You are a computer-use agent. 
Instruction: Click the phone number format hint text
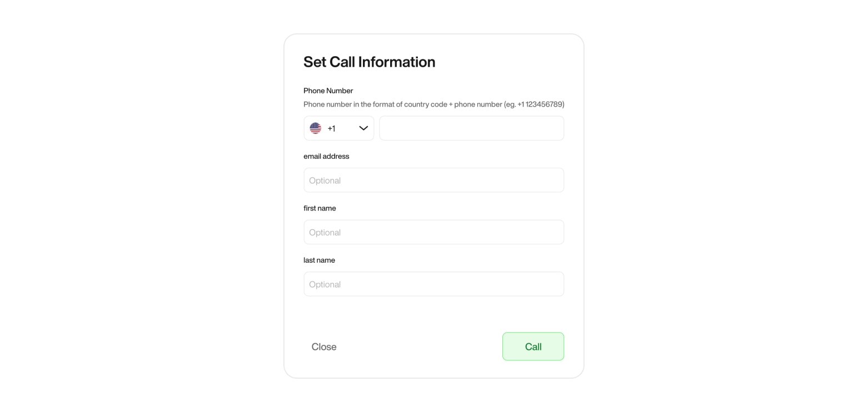click(x=433, y=104)
